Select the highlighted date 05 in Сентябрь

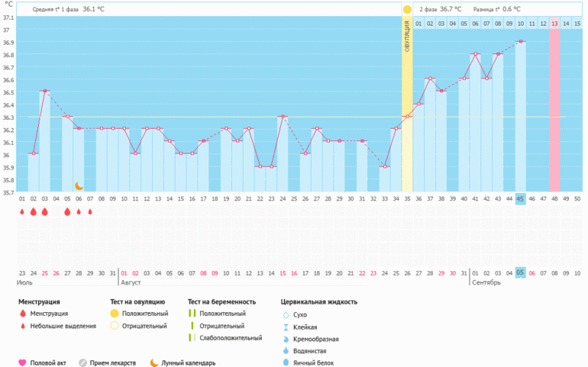[520, 272]
